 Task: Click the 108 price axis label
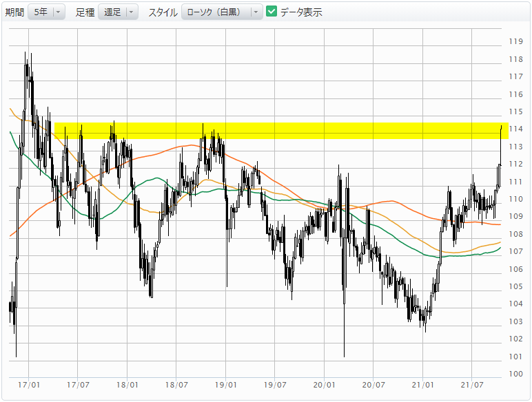[515, 234]
